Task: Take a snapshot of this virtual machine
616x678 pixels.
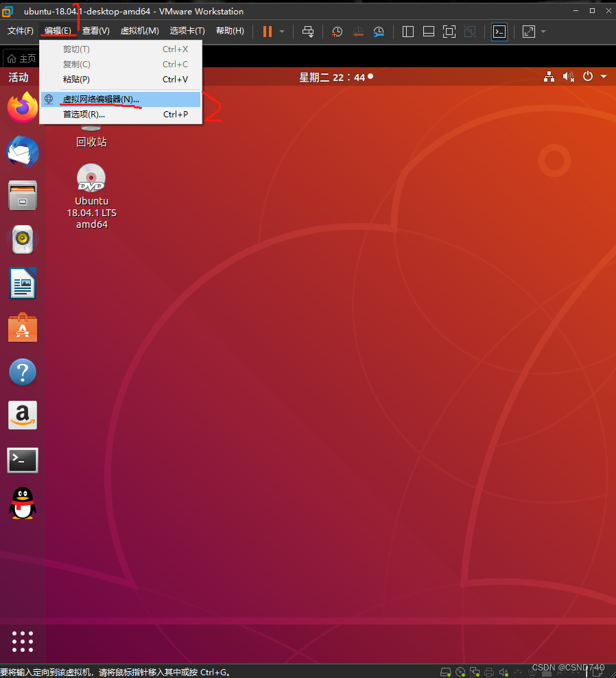Action: 337,32
